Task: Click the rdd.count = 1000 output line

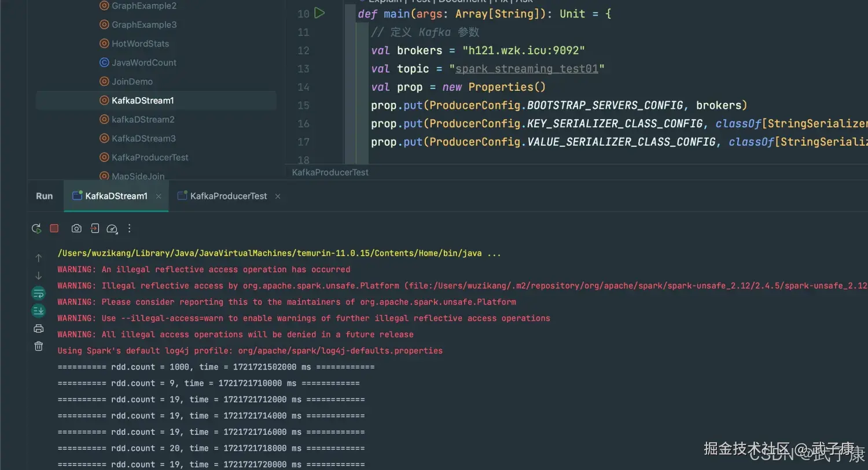Action: click(x=216, y=367)
